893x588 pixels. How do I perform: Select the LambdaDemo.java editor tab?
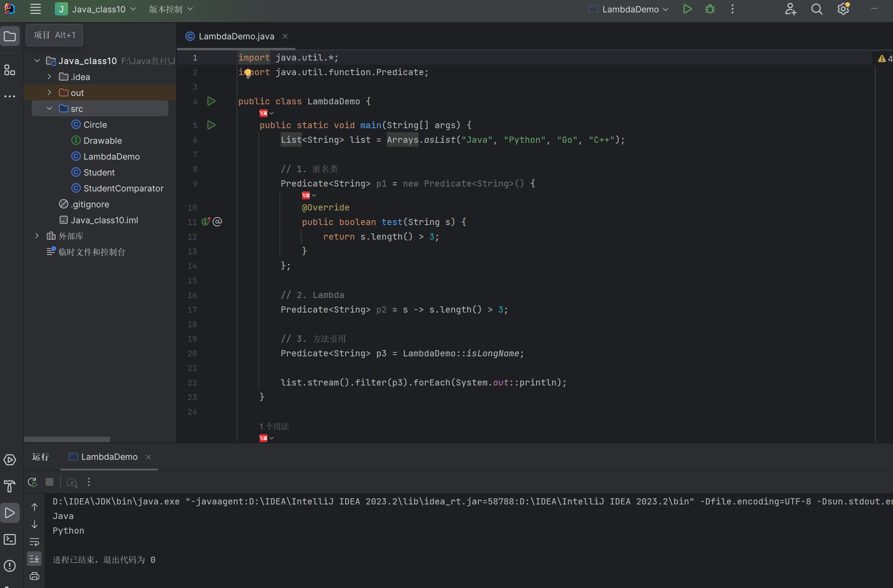tap(236, 36)
